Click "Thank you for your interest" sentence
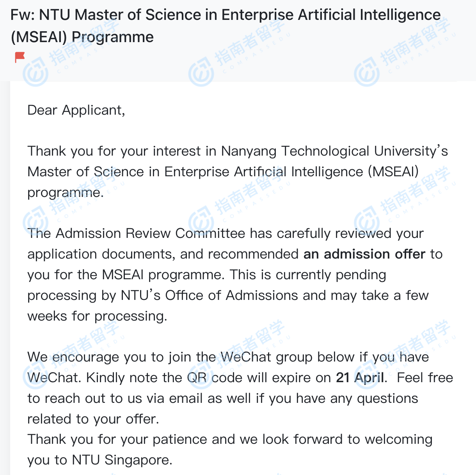This screenshot has width=476, height=475. (x=116, y=151)
